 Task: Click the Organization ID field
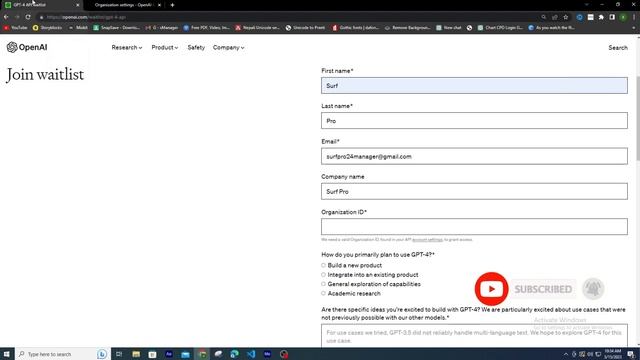(x=474, y=227)
